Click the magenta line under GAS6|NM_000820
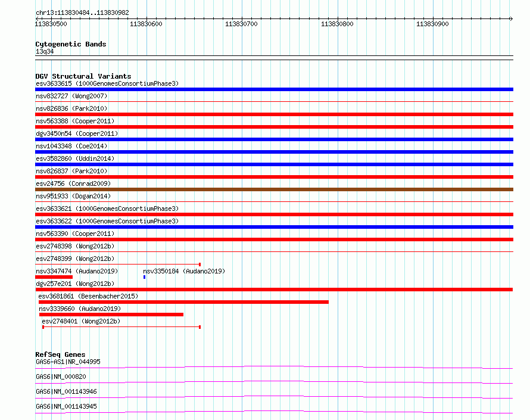The height and width of the screenshot is (420, 530). [274, 382]
